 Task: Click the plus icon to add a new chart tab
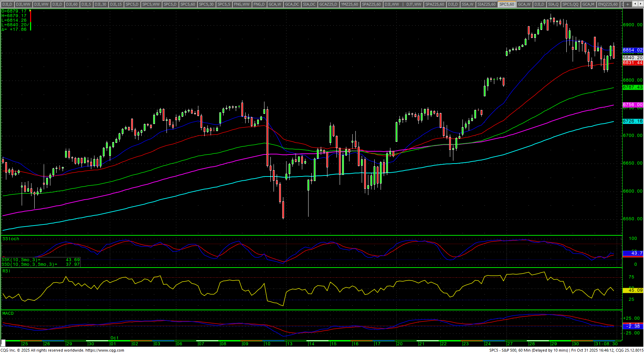pyautogui.click(x=628, y=4)
